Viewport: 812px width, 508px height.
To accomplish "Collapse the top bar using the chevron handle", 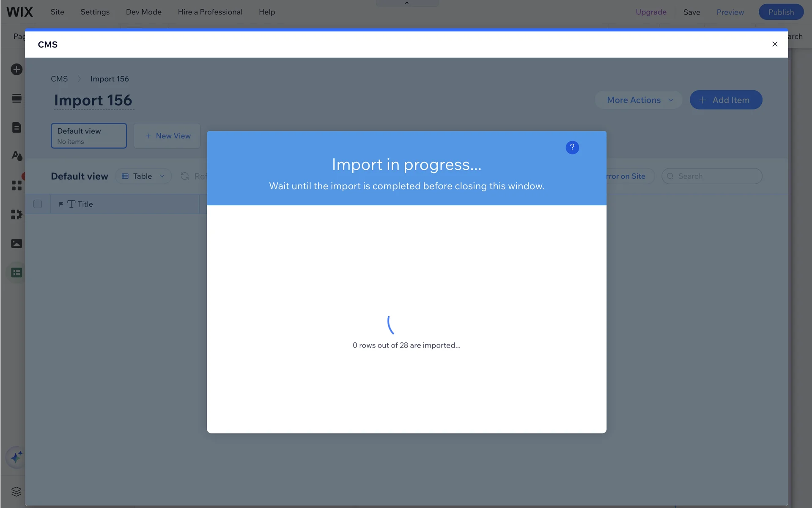I will point(406,3).
